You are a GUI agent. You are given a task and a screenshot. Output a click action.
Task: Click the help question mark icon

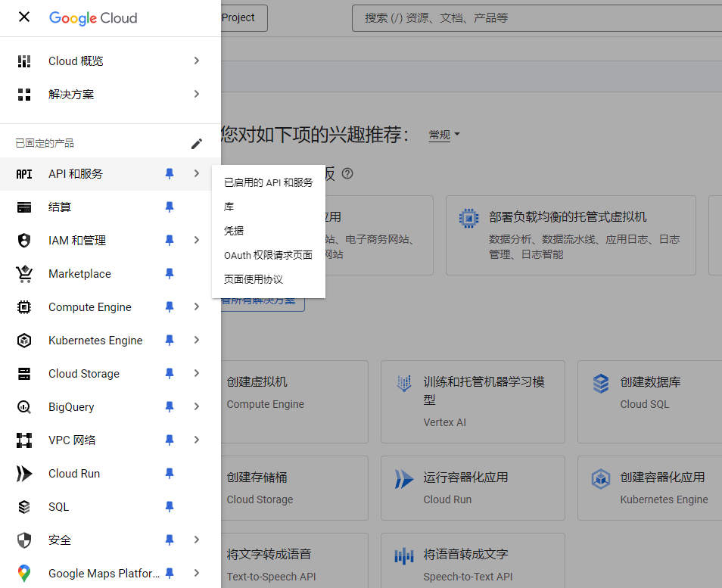[347, 173]
